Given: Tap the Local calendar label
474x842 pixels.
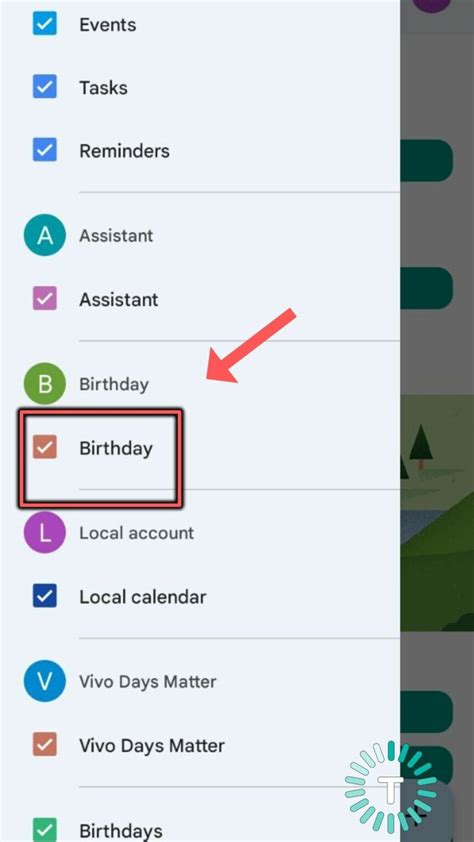Looking at the screenshot, I should pos(143,597).
